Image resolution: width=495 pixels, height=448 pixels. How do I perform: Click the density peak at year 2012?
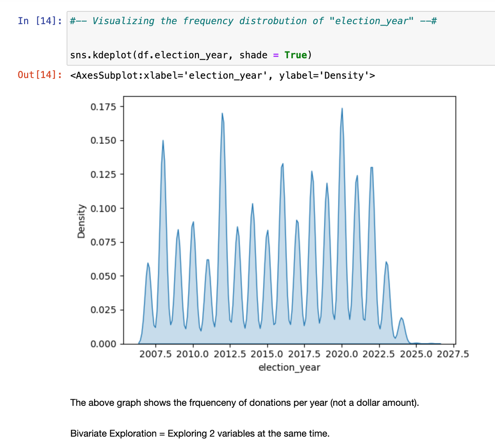[222, 115]
